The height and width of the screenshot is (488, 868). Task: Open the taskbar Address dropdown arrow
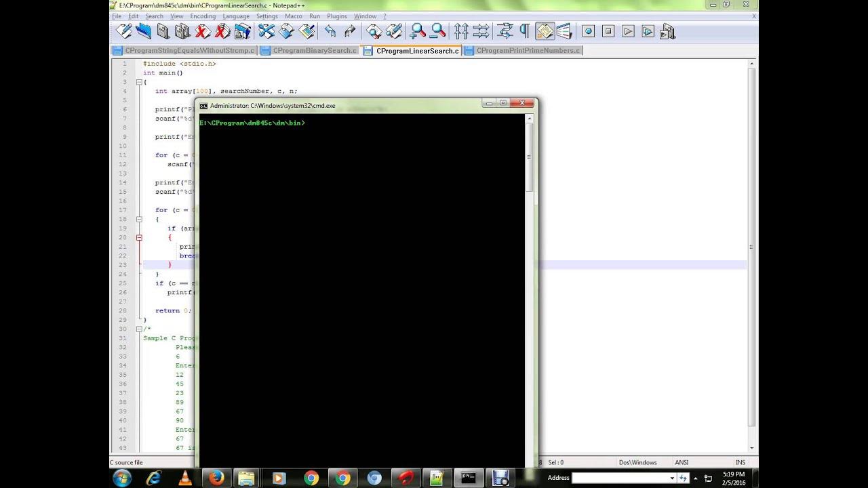(672, 478)
